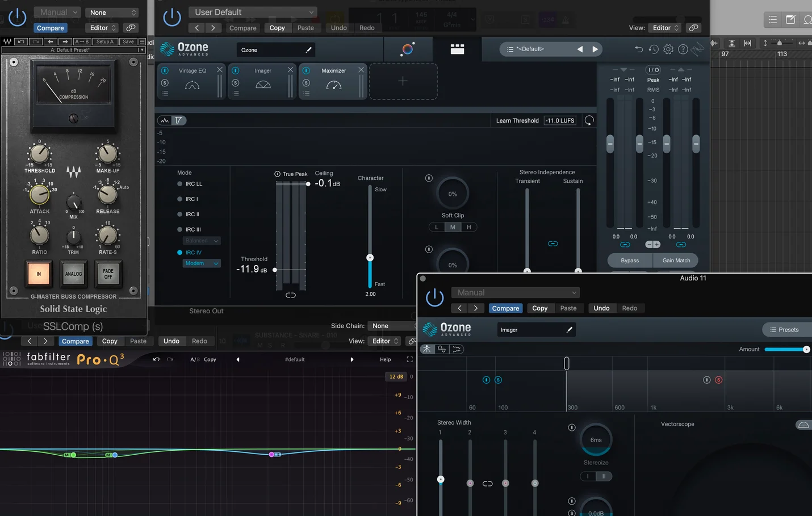This screenshot has width=812, height=516.
Task: Toggle FADE OFF button on SSL compressor
Action: click(x=108, y=274)
